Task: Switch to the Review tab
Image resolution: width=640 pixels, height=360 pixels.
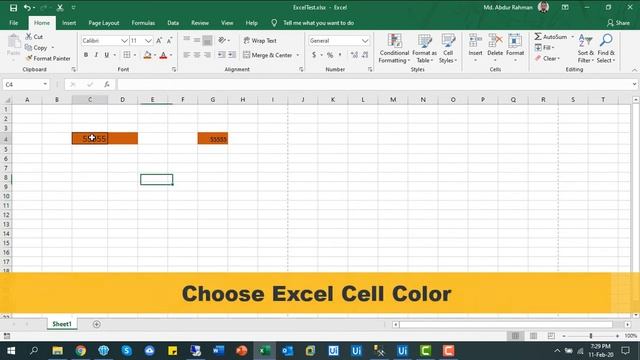Action: 200,23
